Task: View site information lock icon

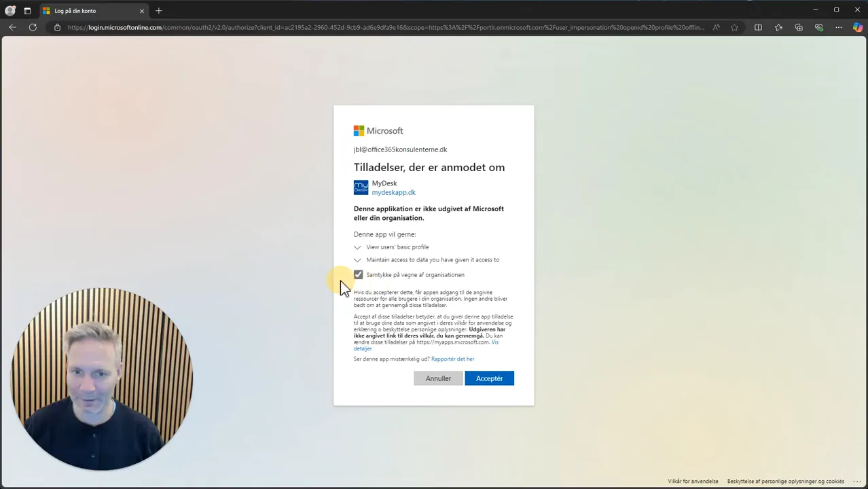Action: point(57,27)
